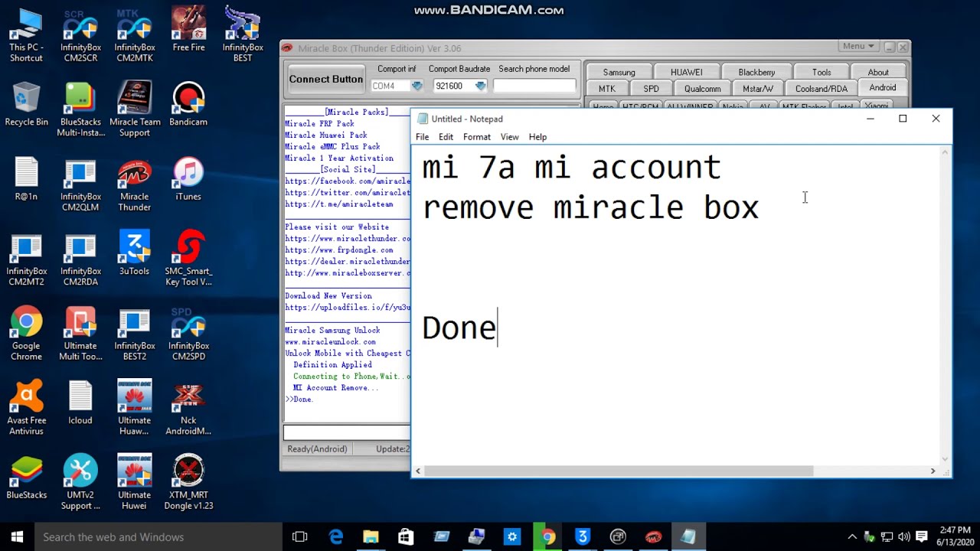Open the Icloud file icon
The image size is (980, 551).
click(80, 403)
